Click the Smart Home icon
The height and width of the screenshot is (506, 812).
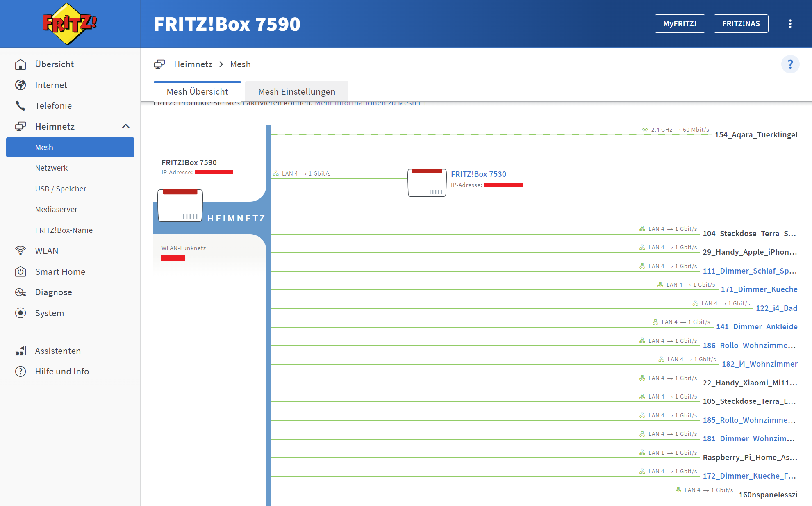point(20,271)
